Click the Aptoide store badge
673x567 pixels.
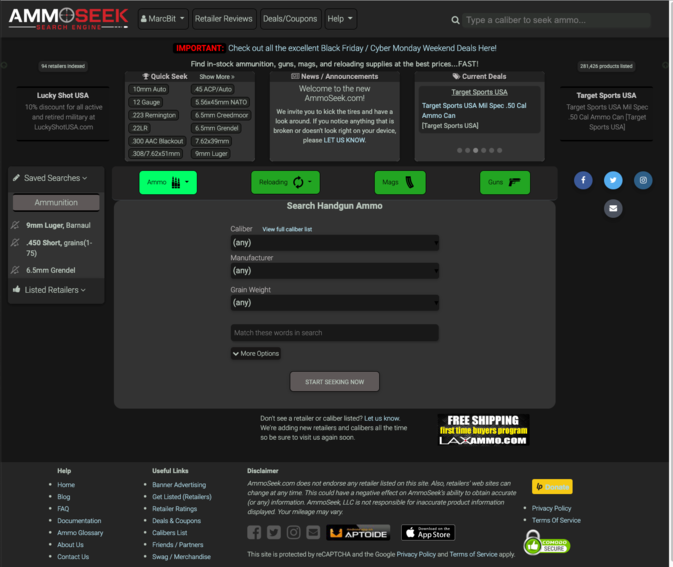tap(358, 533)
